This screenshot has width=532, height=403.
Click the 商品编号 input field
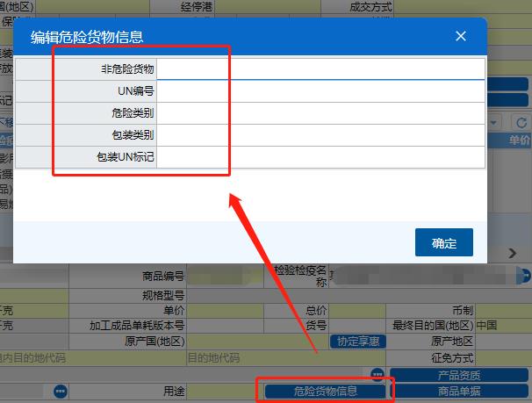tap(224, 277)
